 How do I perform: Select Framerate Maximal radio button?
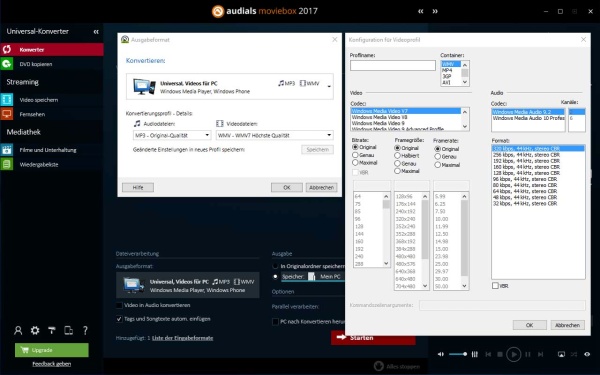click(437, 165)
